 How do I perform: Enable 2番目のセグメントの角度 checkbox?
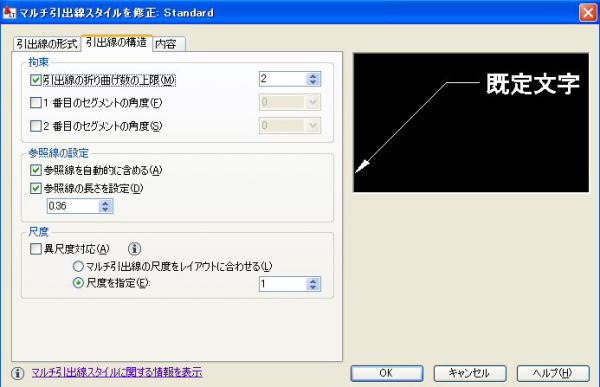(36, 126)
